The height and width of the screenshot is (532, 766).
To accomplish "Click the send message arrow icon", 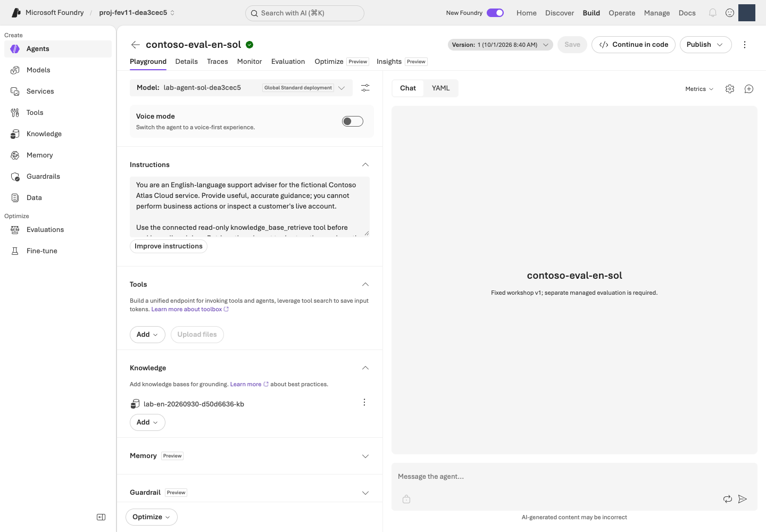I will tap(743, 499).
